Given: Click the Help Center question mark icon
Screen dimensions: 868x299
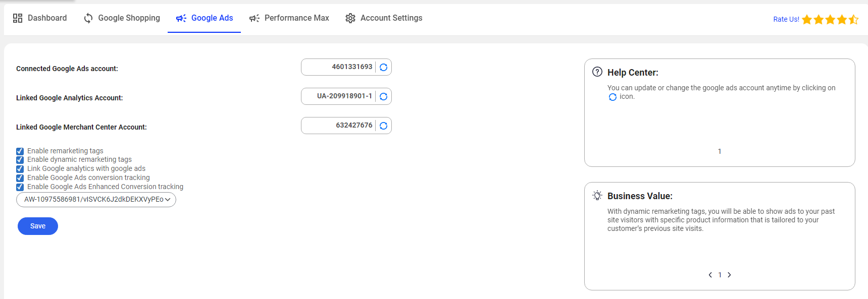Looking at the screenshot, I should [x=597, y=72].
